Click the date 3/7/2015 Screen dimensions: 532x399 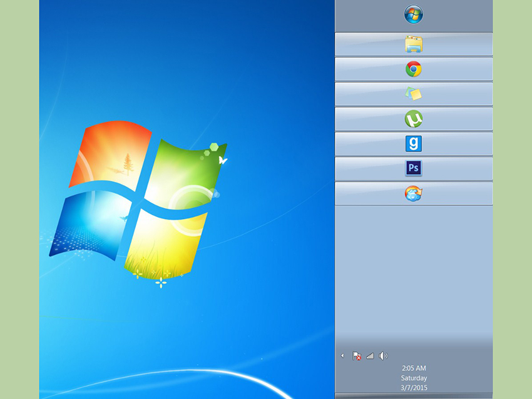coord(412,388)
